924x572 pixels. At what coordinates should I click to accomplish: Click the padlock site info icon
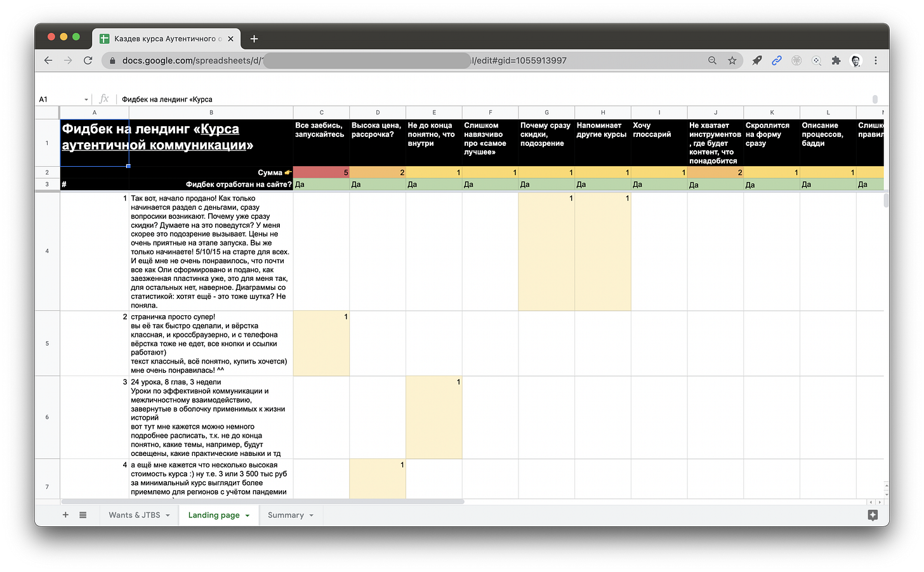112,61
